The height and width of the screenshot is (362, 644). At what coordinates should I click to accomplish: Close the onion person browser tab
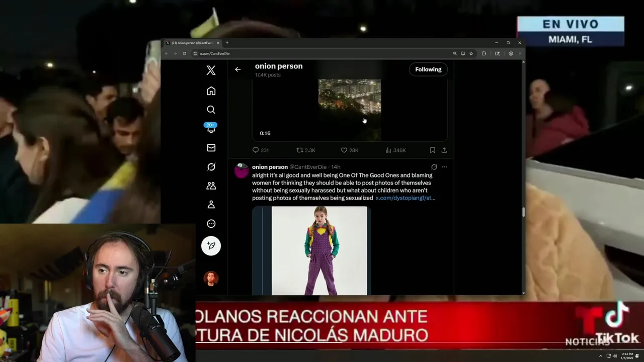click(218, 43)
